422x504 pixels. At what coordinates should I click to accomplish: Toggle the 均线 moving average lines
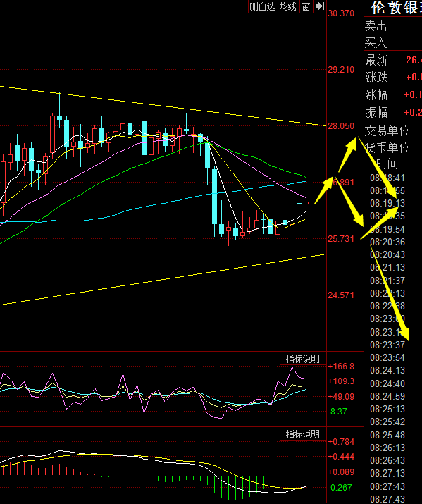coord(287,6)
